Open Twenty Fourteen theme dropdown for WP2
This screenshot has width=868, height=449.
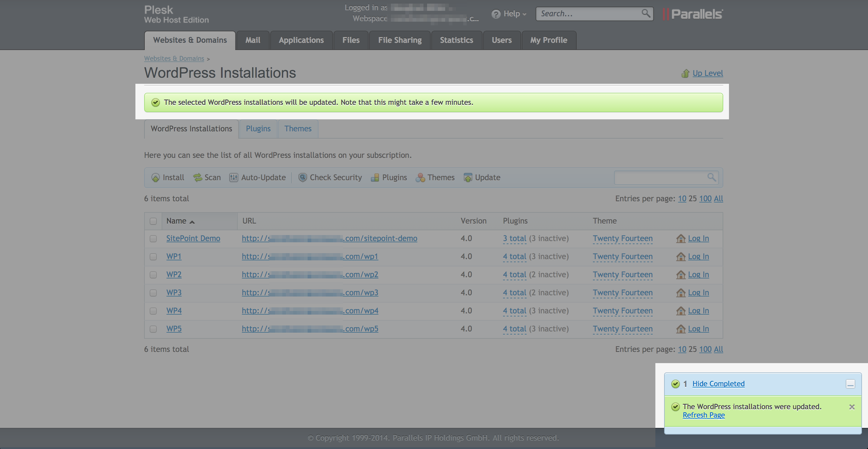coord(623,275)
